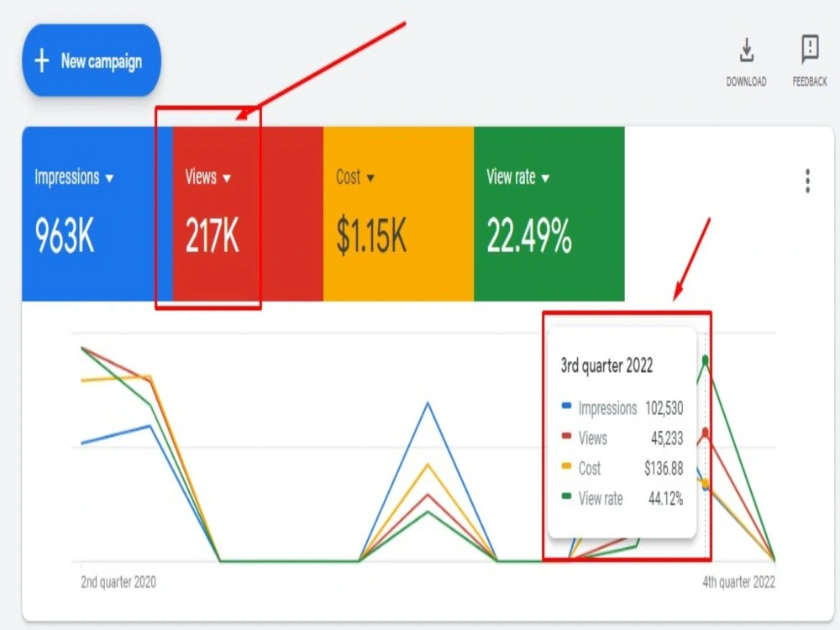Click the yellow Cost legend swatch in tooltip
The width and height of the screenshot is (840, 630).
pyautogui.click(x=566, y=466)
